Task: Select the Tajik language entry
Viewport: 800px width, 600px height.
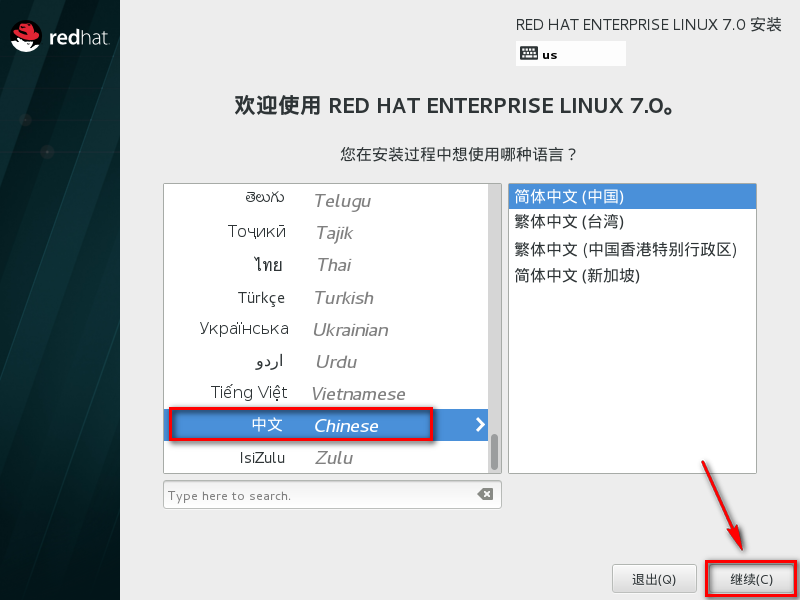Action: click(x=300, y=232)
